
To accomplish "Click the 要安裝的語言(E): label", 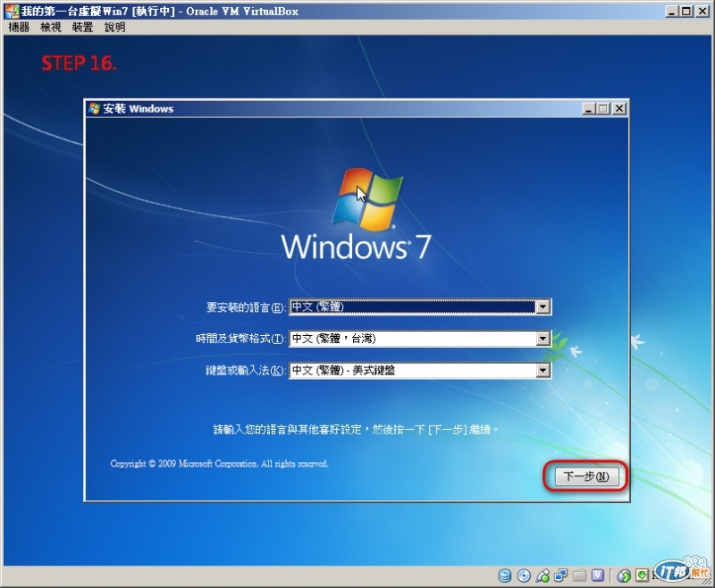I will (x=247, y=307).
